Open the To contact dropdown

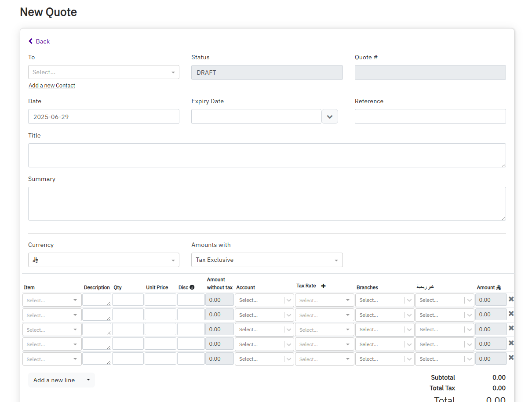[103, 72]
